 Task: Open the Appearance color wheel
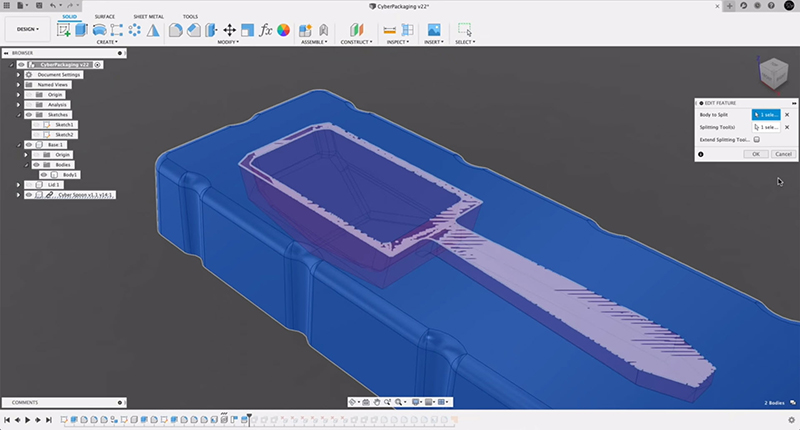coord(283,30)
